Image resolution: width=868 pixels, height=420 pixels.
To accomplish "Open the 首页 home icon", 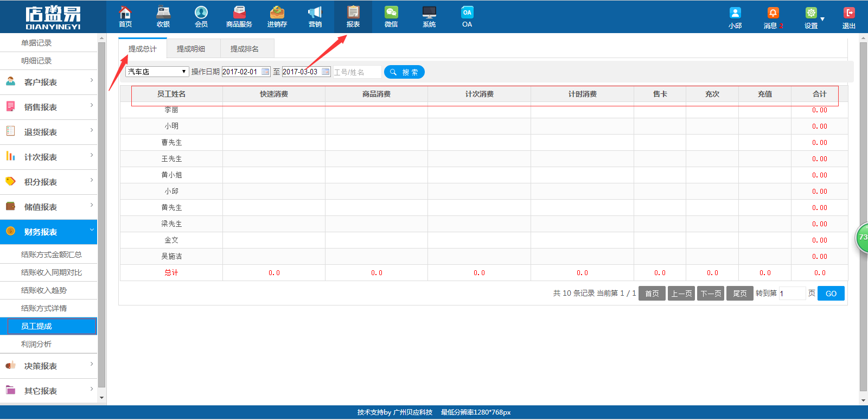I will (125, 13).
